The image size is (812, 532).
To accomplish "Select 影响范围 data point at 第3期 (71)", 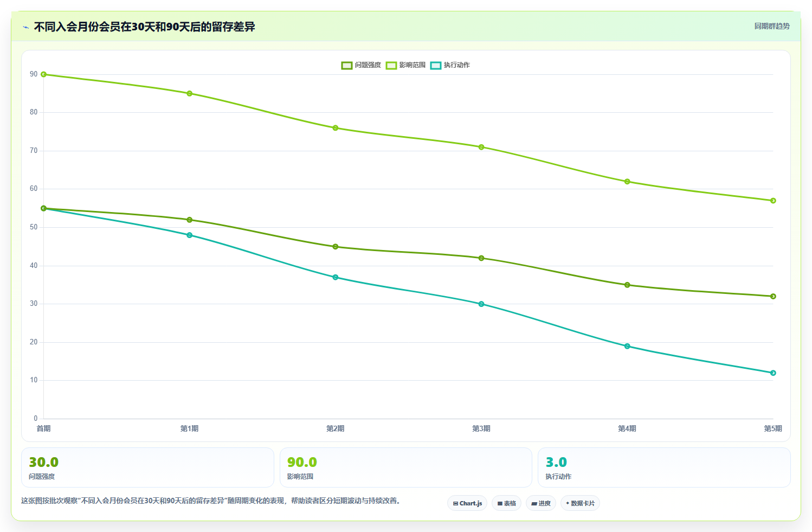I will pyautogui.click(x=481, y=147).
